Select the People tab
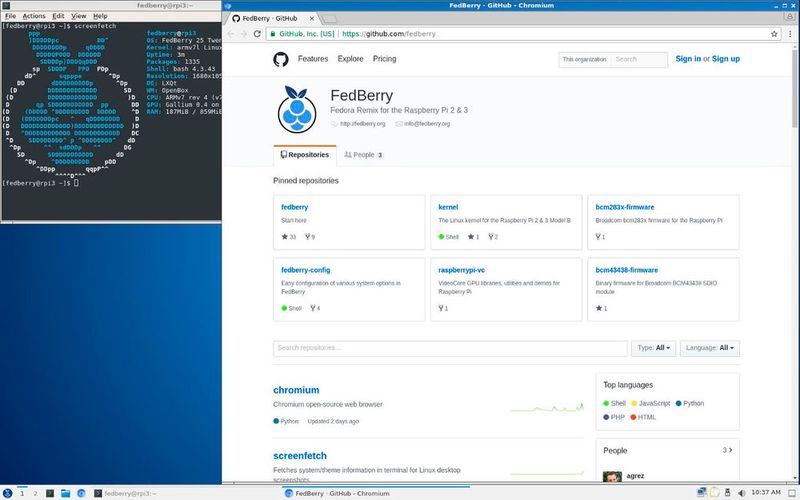 click(363, 155)
